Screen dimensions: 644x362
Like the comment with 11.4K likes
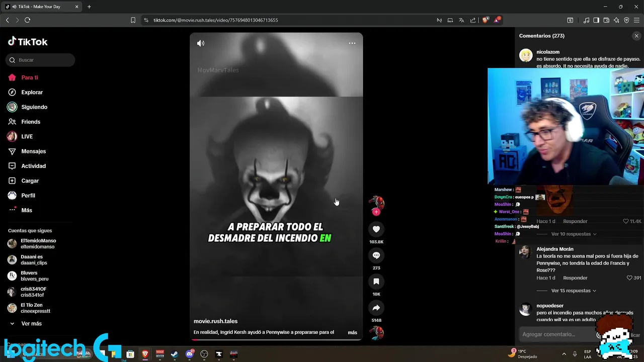coord(626,221)
